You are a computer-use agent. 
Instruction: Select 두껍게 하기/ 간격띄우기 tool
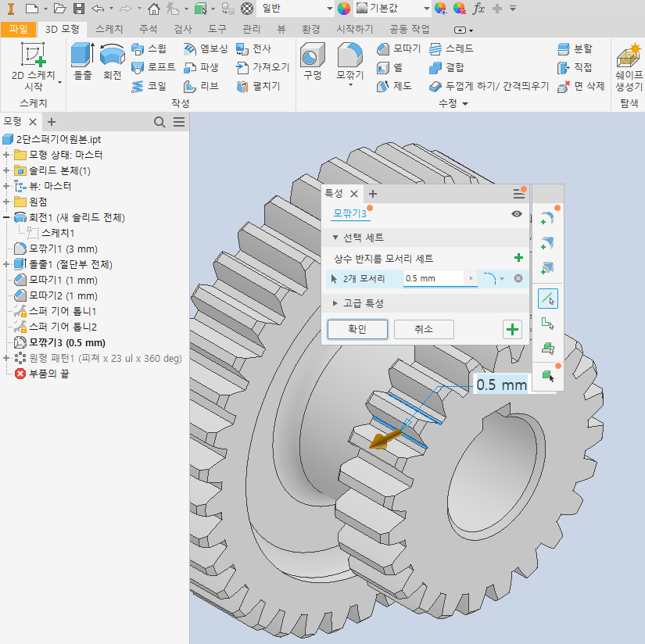[x=489, y=86]
